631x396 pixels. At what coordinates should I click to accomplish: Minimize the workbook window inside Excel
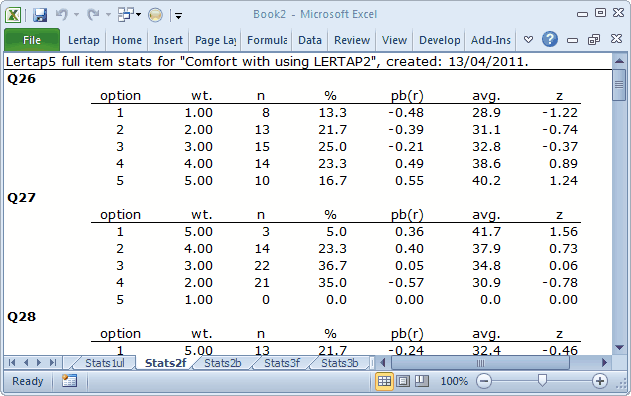[572, 40]
